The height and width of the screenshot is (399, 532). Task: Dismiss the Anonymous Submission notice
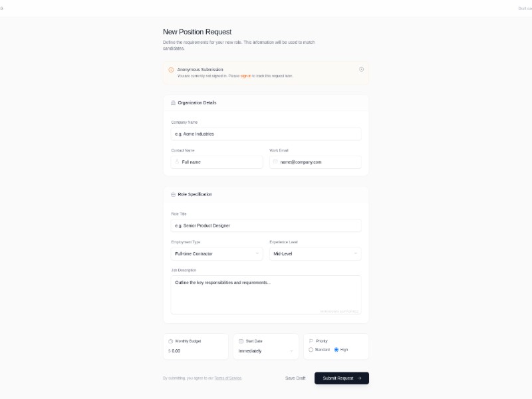[x=361, y=69]
